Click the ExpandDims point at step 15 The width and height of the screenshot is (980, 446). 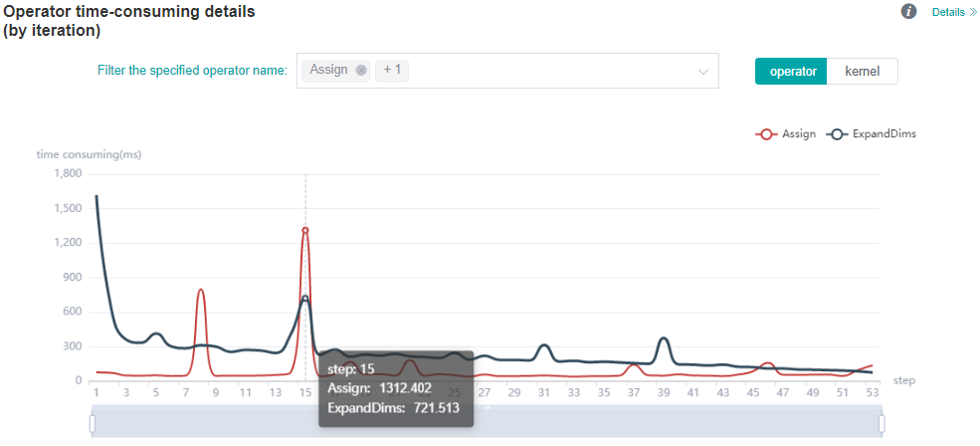(305, 298)
